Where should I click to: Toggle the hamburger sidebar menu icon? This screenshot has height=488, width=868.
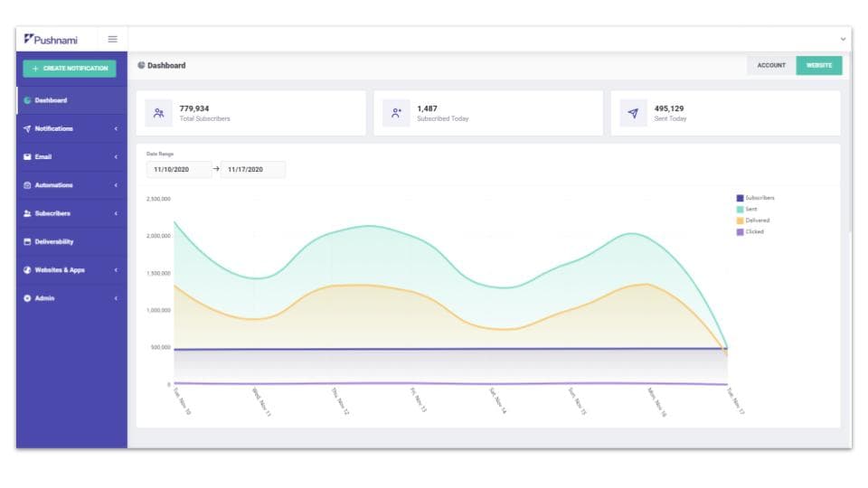point(113,39)
